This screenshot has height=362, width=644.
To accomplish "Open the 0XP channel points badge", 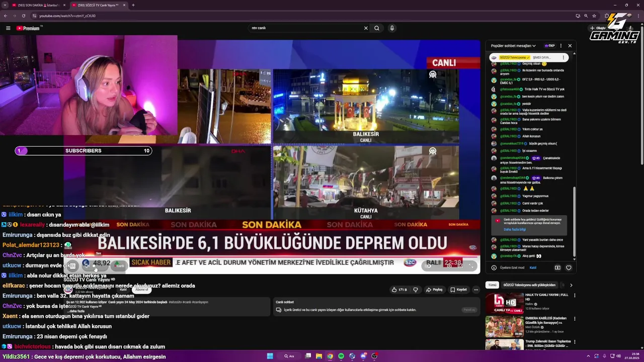I will pyautogui.click(x=549, y=46).
